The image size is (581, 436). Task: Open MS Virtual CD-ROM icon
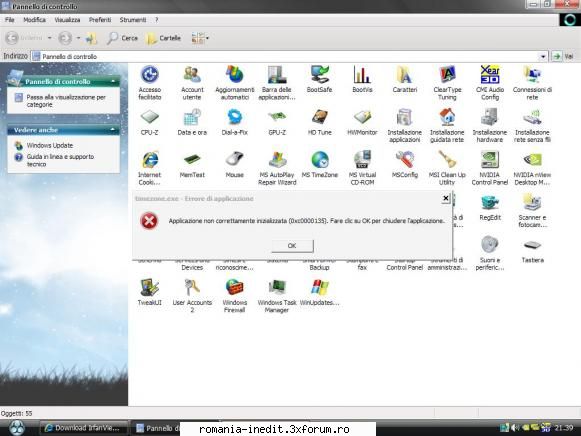coord(362,168)
